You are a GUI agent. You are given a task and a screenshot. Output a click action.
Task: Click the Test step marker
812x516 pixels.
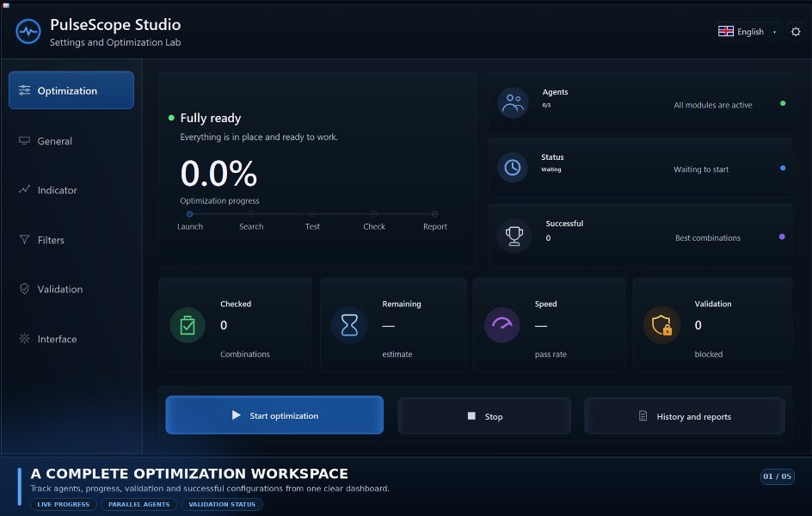point(312,214)
